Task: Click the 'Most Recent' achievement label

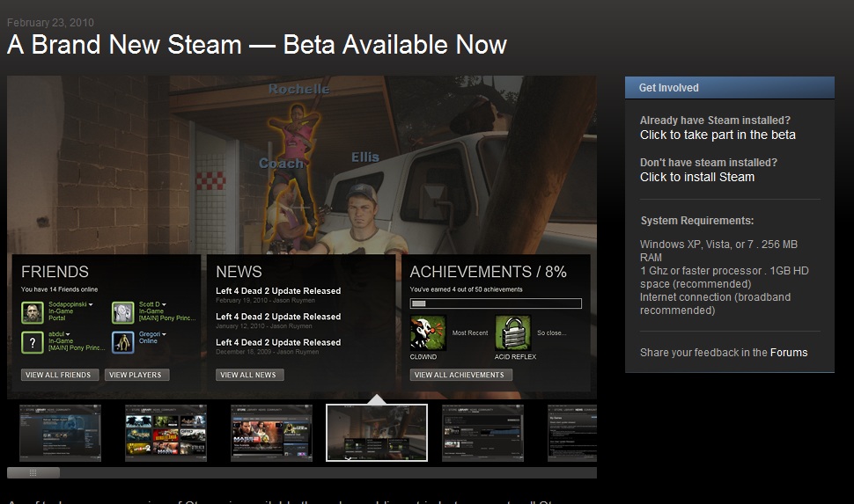Action: click(x=470, y=332)
